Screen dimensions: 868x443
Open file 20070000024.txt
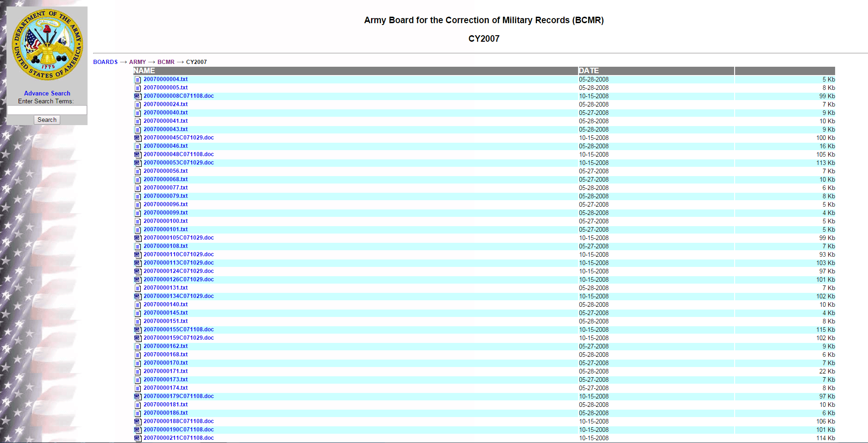165,104
